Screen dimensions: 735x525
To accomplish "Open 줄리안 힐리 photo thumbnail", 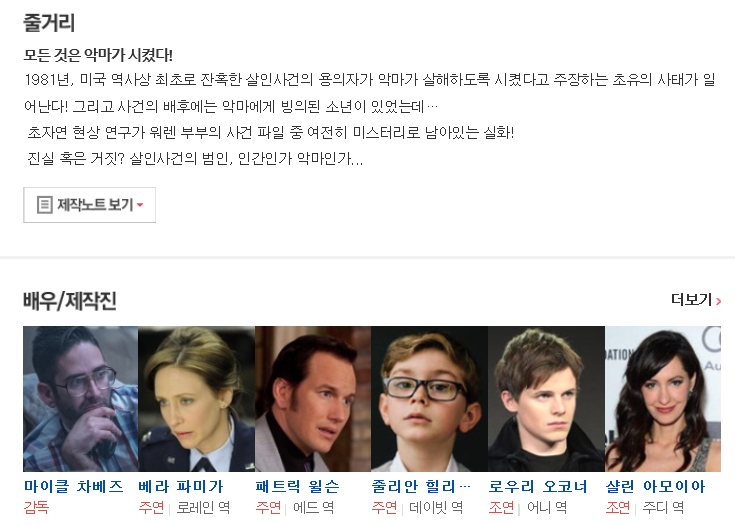I will (x=429, y=399).
